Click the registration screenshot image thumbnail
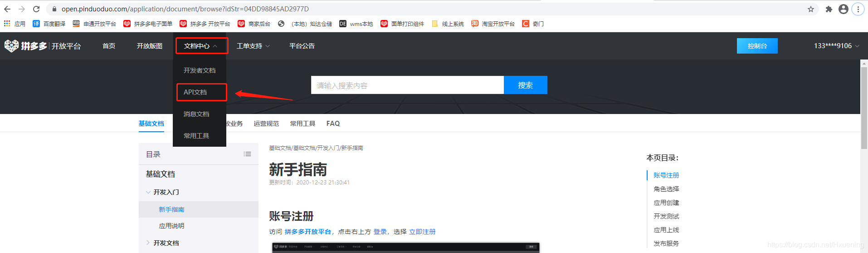The height and width of the screenshot is (253, 868). (x=406, y=248)
